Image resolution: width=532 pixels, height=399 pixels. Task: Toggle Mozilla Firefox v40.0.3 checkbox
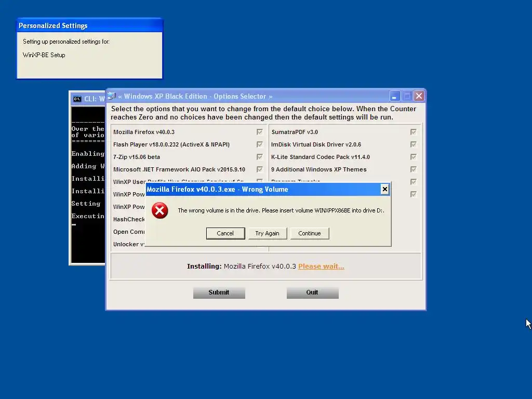tap(260, 132)
